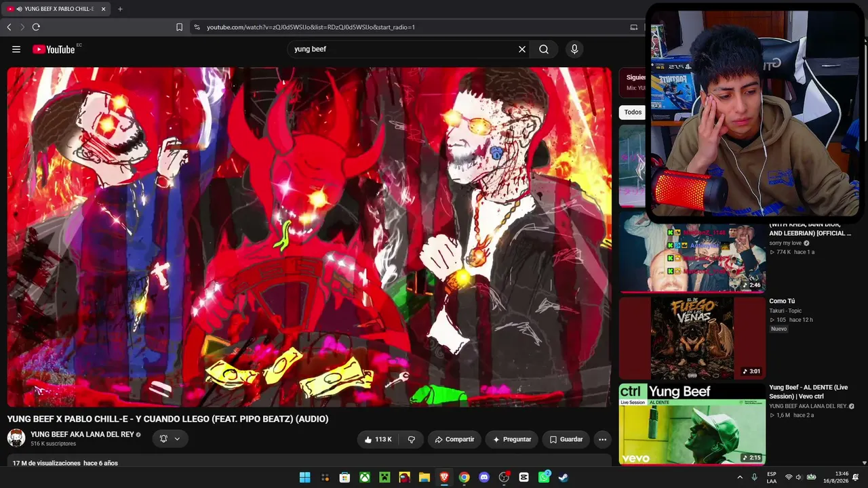Open the Among Us taskbar icon
The image size is (868, 488).
click(x=405, y=477)
